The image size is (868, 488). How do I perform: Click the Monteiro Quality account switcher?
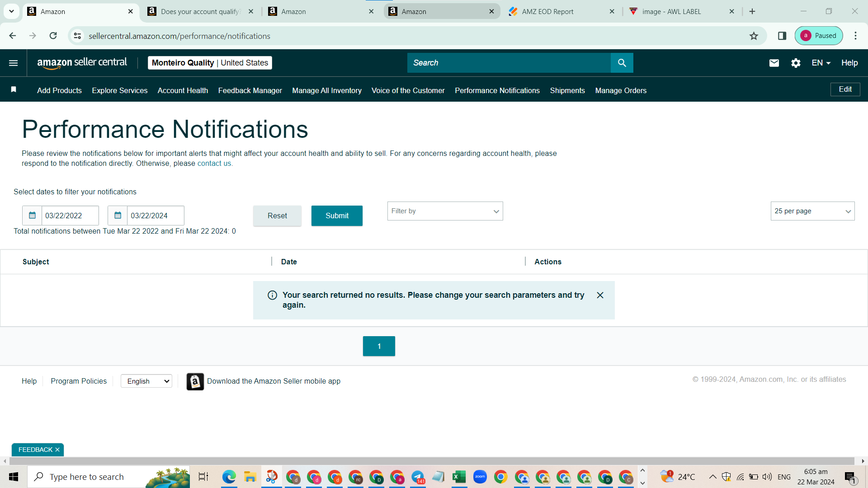click(x=210, y=63)
